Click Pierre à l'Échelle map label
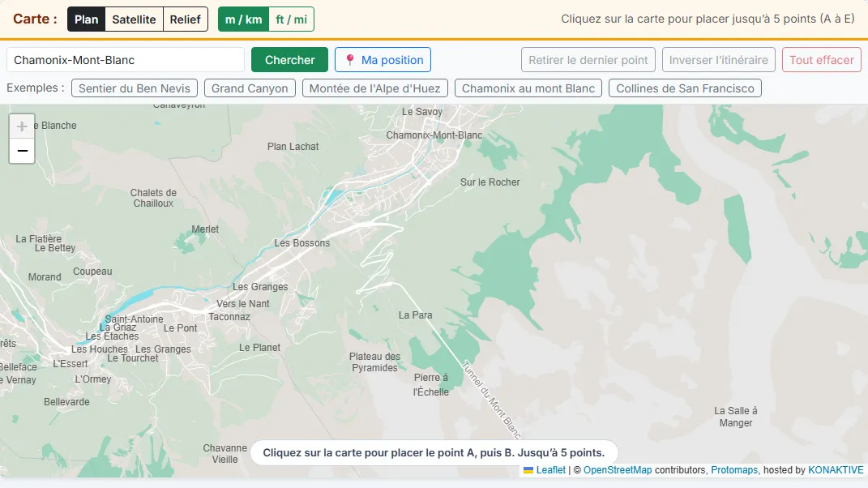This screenshot has width=868, height=488. point(430,385)
